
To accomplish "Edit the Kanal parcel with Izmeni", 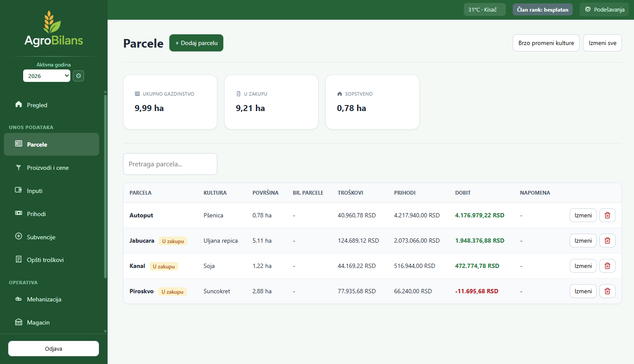I will point(583,266).
